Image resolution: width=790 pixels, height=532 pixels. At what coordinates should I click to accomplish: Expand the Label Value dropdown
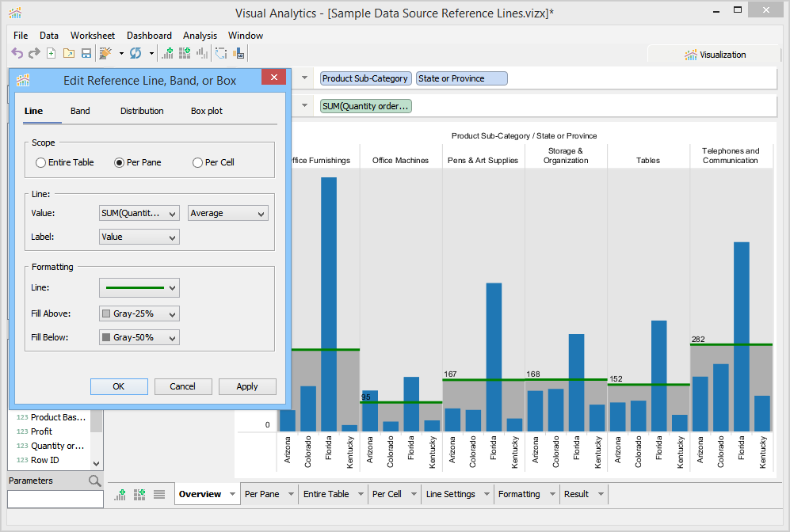[139, 237]
